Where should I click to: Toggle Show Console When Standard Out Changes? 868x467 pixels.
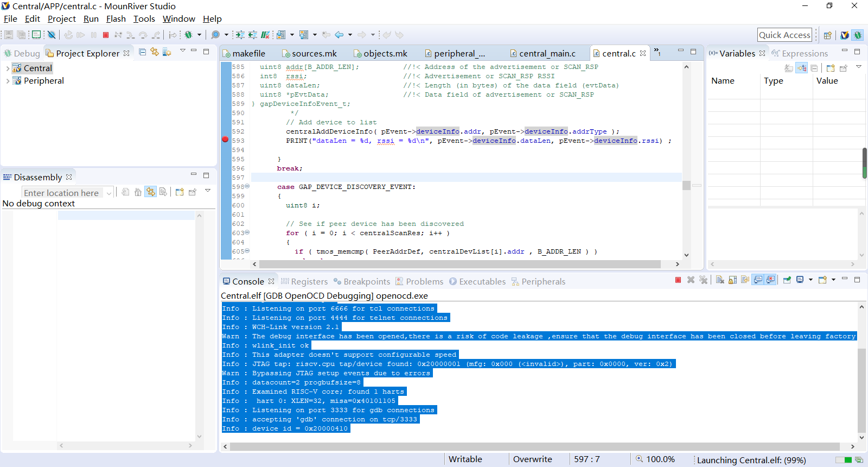click(758, 280)
